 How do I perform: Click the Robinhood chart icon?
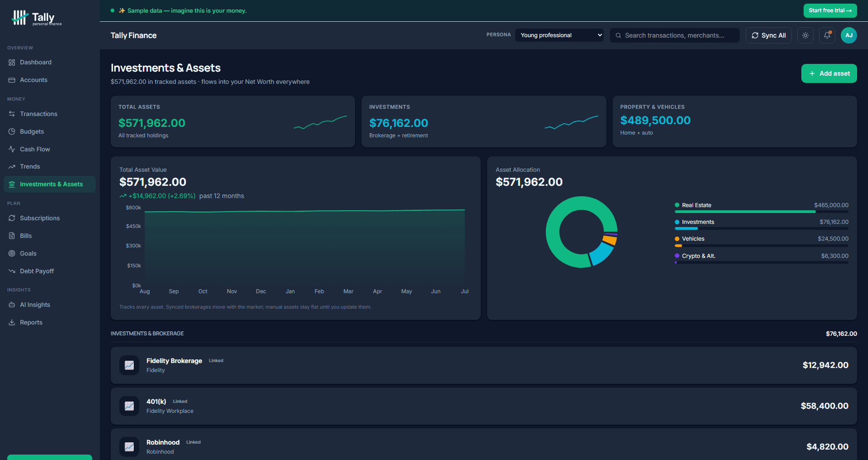[x=129, y=447]
